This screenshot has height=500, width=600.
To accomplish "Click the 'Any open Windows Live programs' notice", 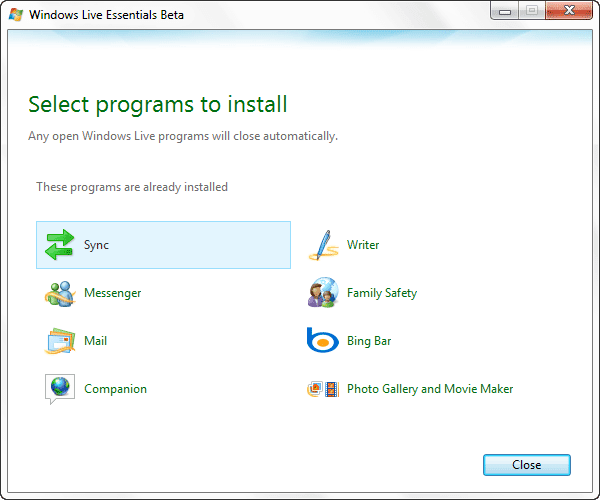I will click(x=183, y=136).
